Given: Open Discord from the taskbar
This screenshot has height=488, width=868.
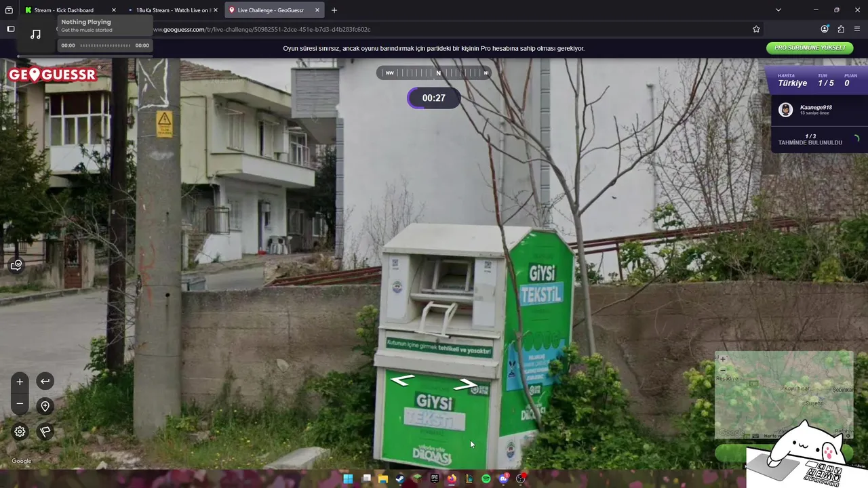Looking at the screenshot, I should [x=503, y=479].
